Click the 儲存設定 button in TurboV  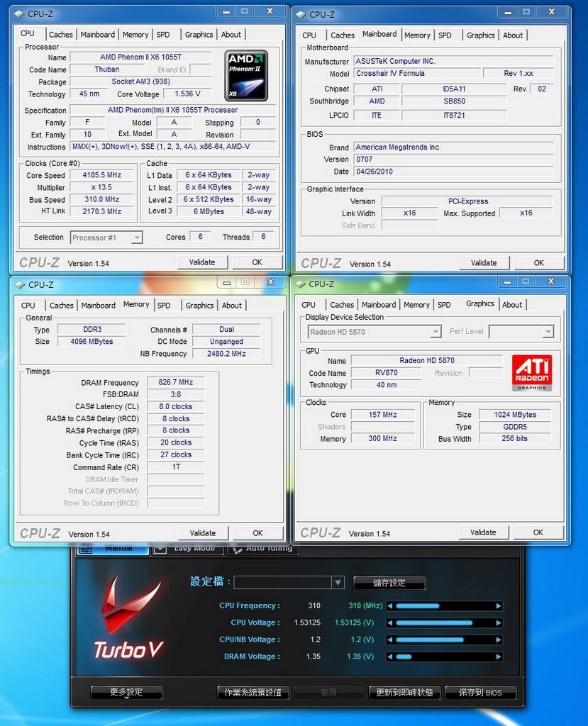[389, 583]
